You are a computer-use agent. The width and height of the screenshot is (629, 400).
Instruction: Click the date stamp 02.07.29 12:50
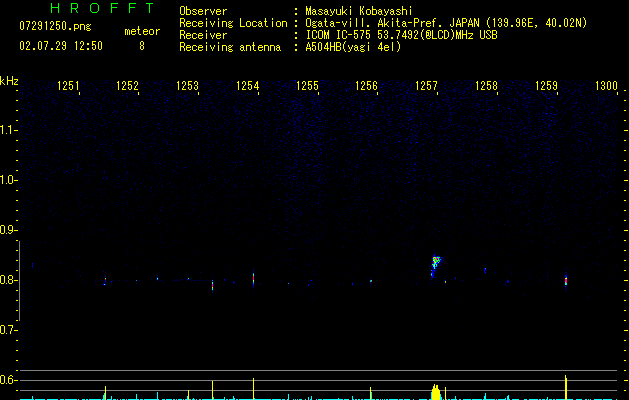tap(61, 46)
